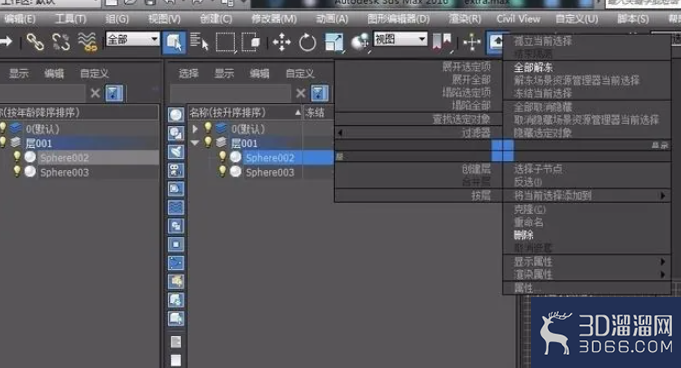This screenshot has width=681, height=368.
Task: Click right explorer's search filter icon
Action: click(319, 93)
